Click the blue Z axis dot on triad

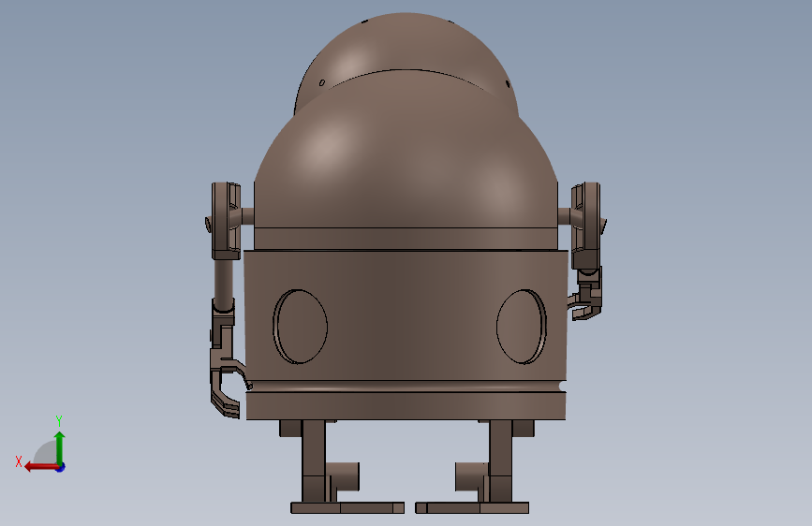click(x=61, y=467)
